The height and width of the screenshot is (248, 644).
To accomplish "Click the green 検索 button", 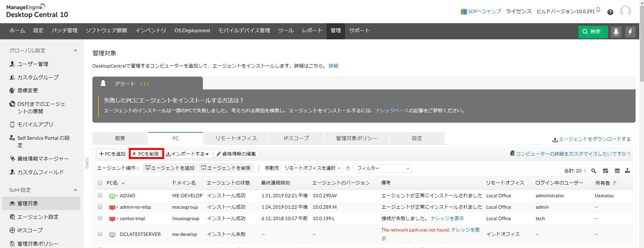I will pos(593,32).
